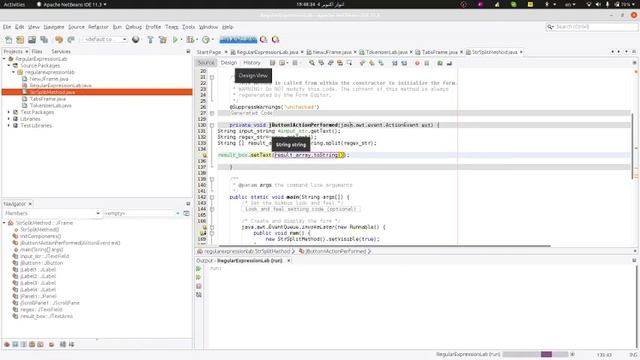
Task: Open the File menu
Action: (7, 27)
